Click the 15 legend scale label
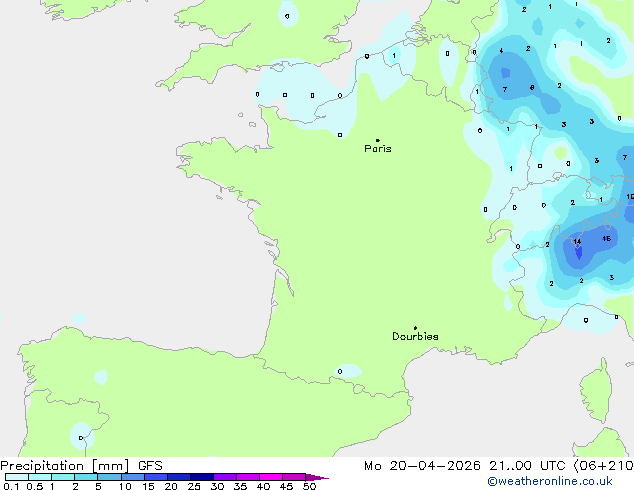The width and height of the screenshot is (634, 490). coord(148,486)
